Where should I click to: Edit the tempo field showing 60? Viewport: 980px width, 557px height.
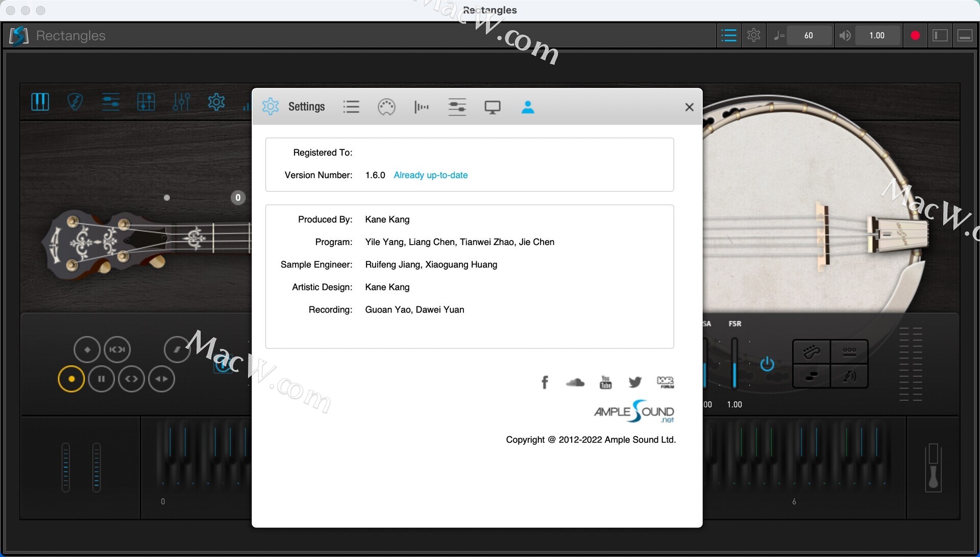(809, 35)
